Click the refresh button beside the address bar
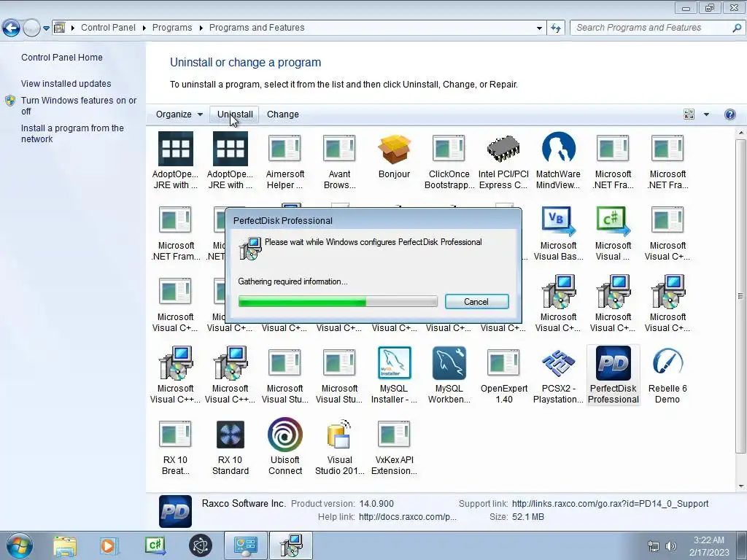The width and height of the screenshot is (747, 560). pyautogui.click(x=555, y=28)
